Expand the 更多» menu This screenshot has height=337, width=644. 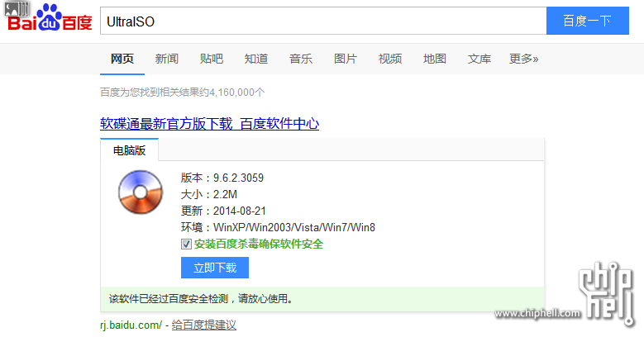(523, 59)
